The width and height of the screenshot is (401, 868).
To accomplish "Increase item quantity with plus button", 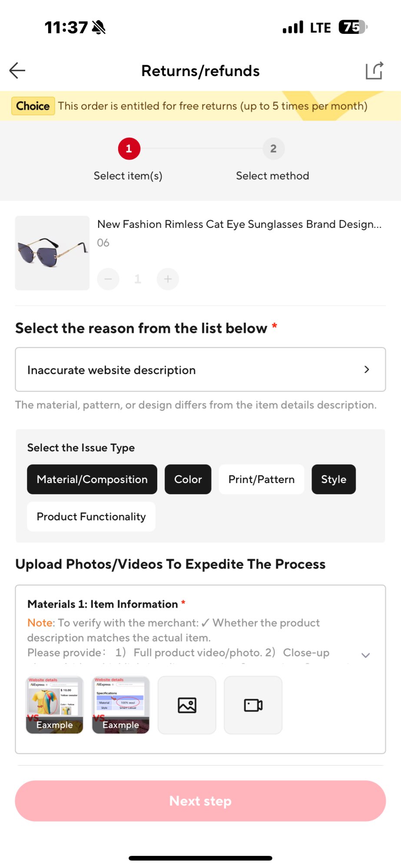I will coord(168,279).
